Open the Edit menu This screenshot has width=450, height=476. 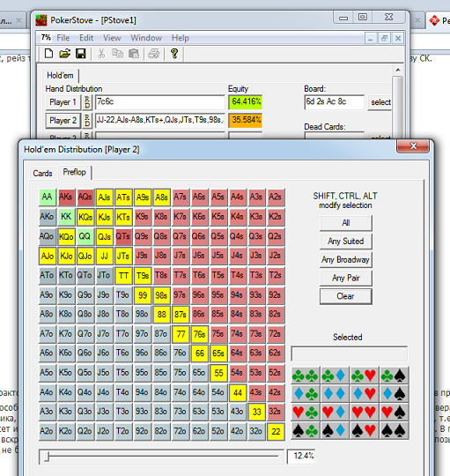[x=86, y=38]
